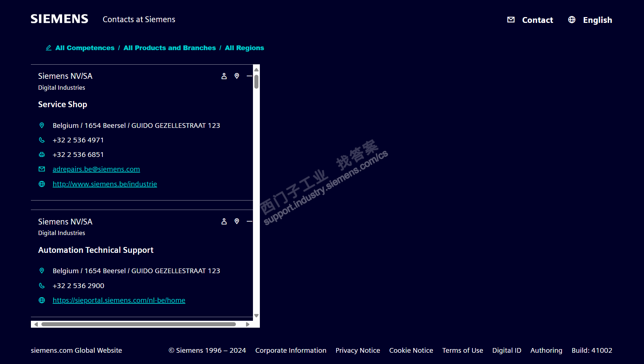644x364 pixels.
Task: Click phone icon beside +32 2 536 4971
Action: point(42,140)
